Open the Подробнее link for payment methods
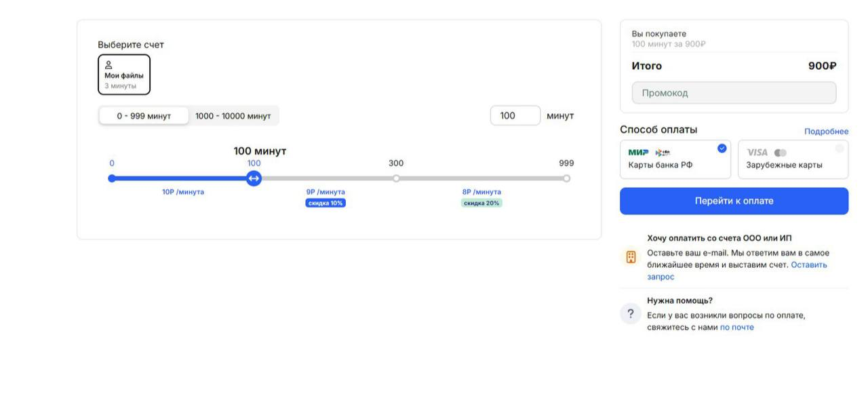Image resolution: width=868 pixels, height=415 pixels. click(x=826, y=132)
